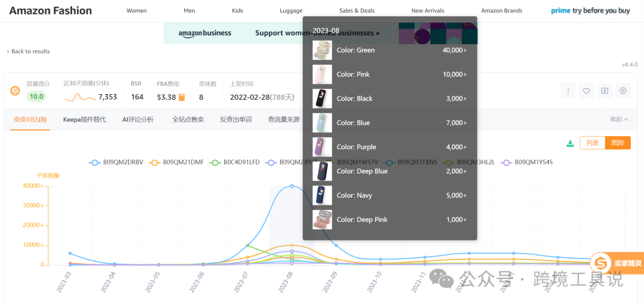Viewport: 644px width, 305px height.
Task: Toggle legend series B09QM3TXNS
Action: 412,162
